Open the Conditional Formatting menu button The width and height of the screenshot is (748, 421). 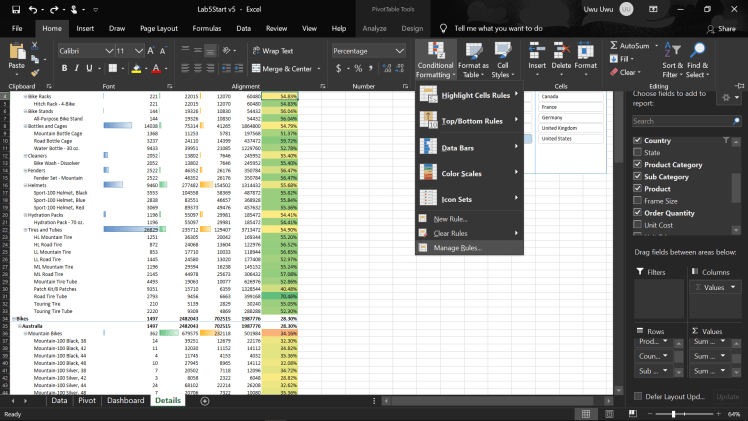tap(435, 59)
